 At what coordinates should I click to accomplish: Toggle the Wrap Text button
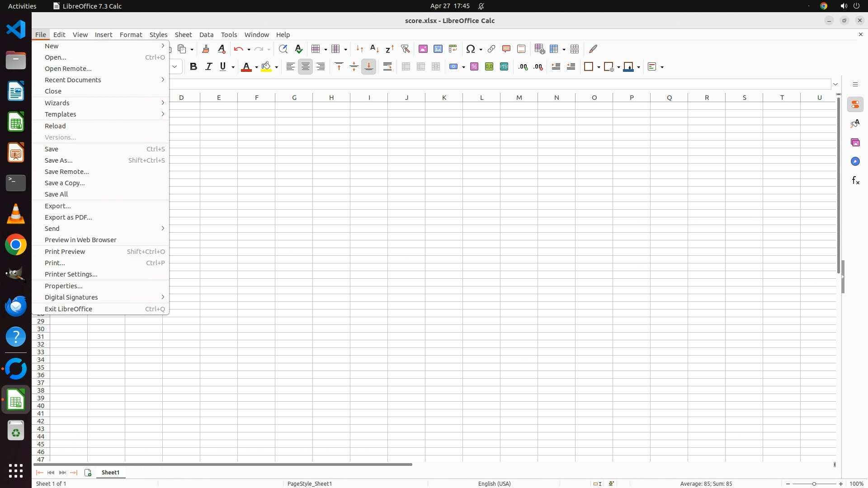tap(387, 67)
